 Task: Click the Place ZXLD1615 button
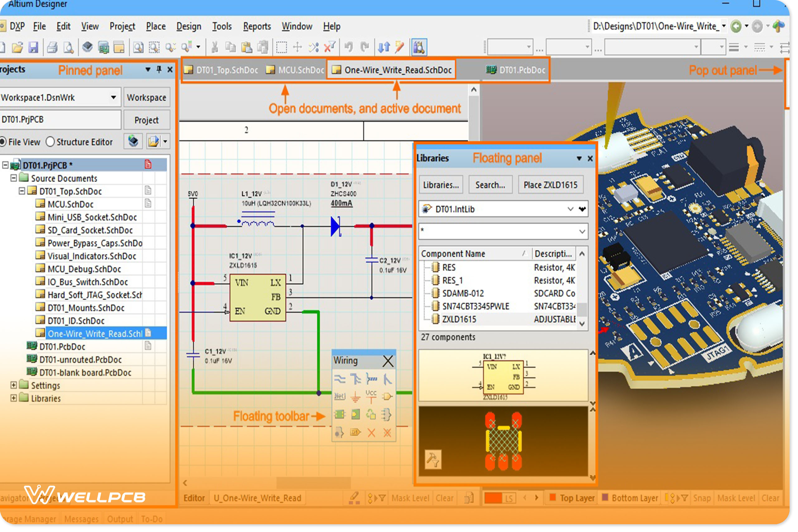551,185
